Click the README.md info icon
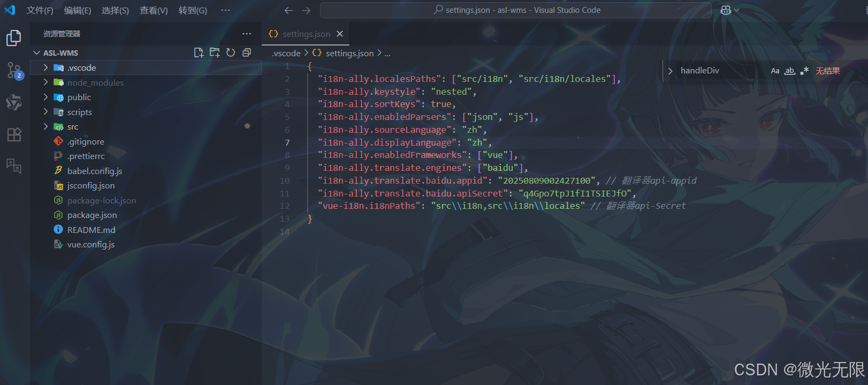Viewport: 868px width, 385px height. coord(58,230)
